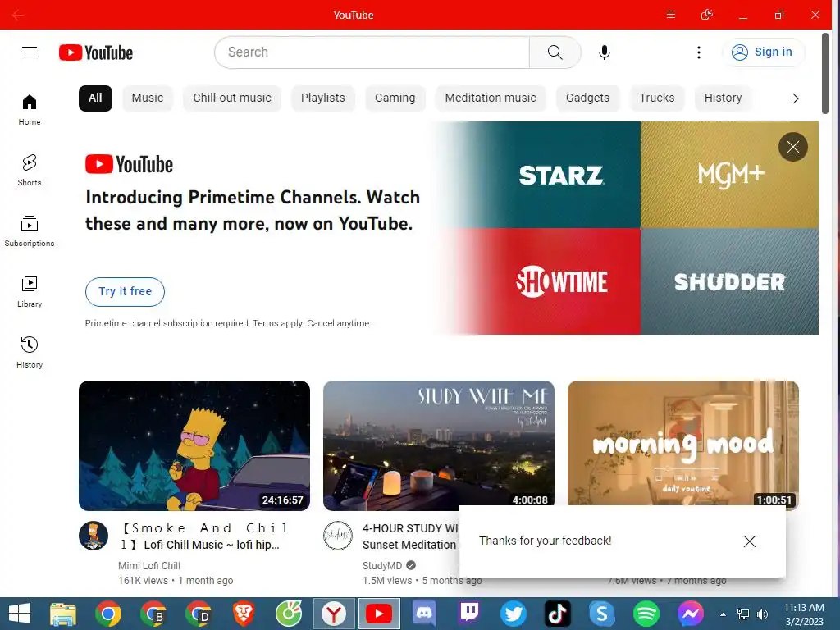Viewport: 840px width, 630px height.
Task: Select the Trucks filter chip
Action: 657,98
